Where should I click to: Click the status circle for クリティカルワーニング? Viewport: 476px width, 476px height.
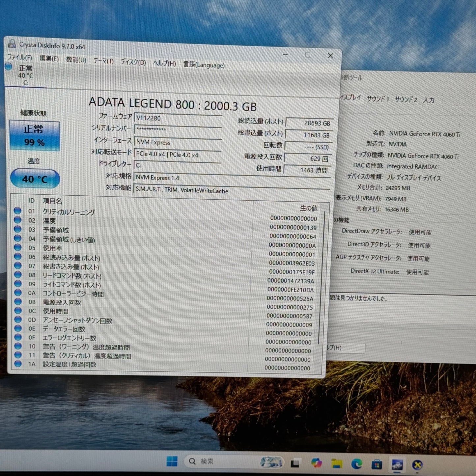click(17, 211)
